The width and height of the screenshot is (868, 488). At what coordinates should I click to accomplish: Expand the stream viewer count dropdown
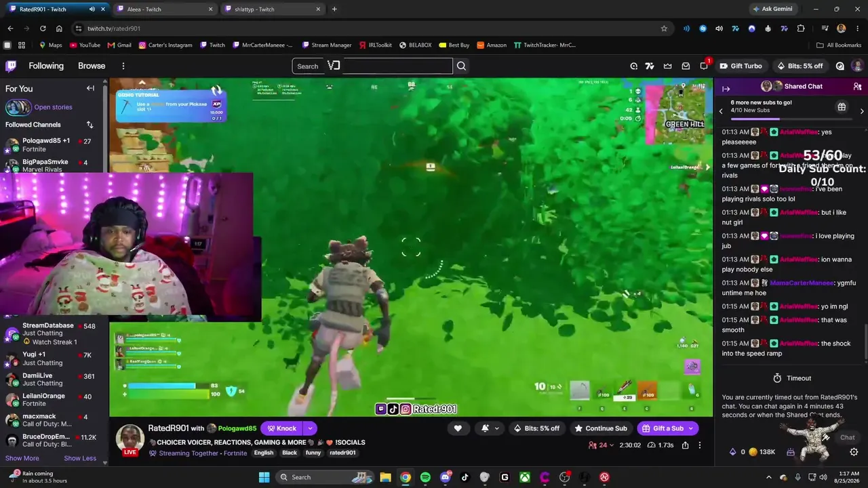tap(602, 445)
